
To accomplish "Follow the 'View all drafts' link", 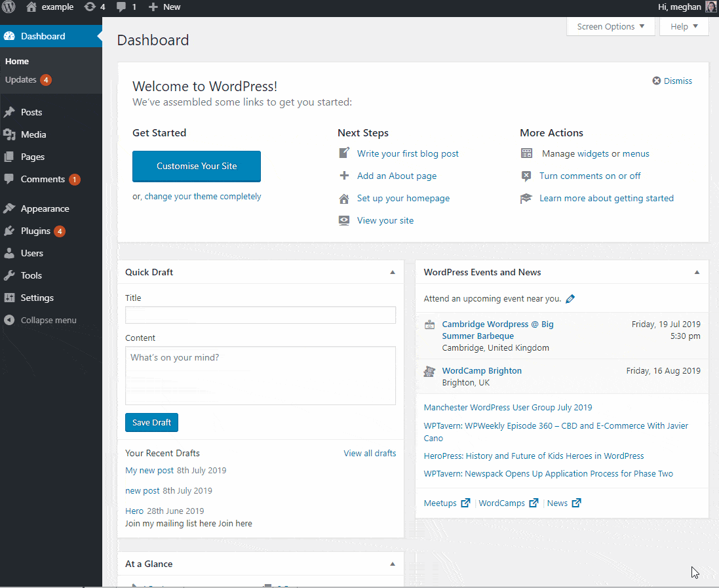I will tap(370, 453).
